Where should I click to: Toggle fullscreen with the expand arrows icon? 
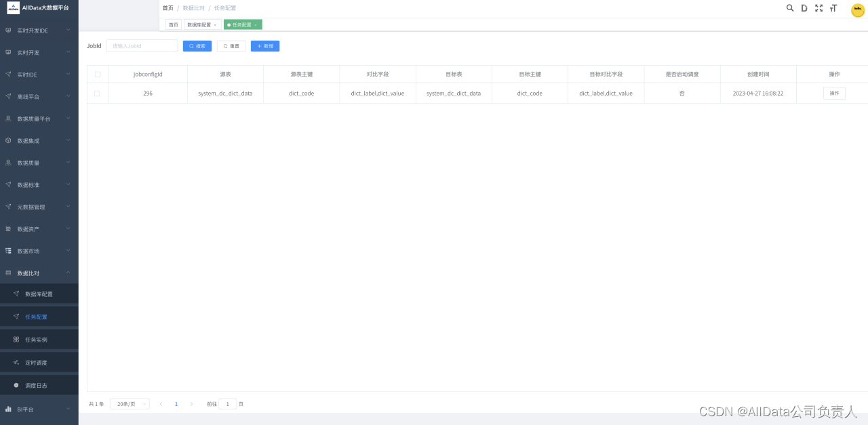tap(818, 8)
